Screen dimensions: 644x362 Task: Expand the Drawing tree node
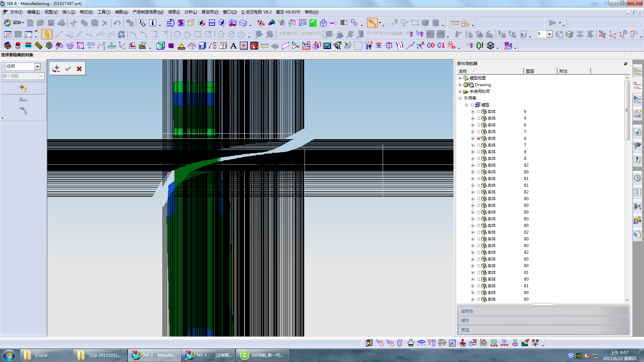pos(460,85)
